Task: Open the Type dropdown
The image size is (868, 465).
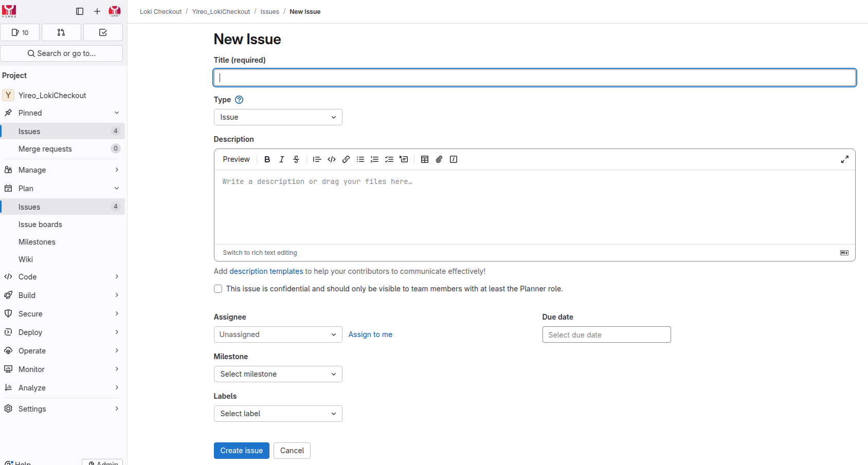Action: (278, 117)
